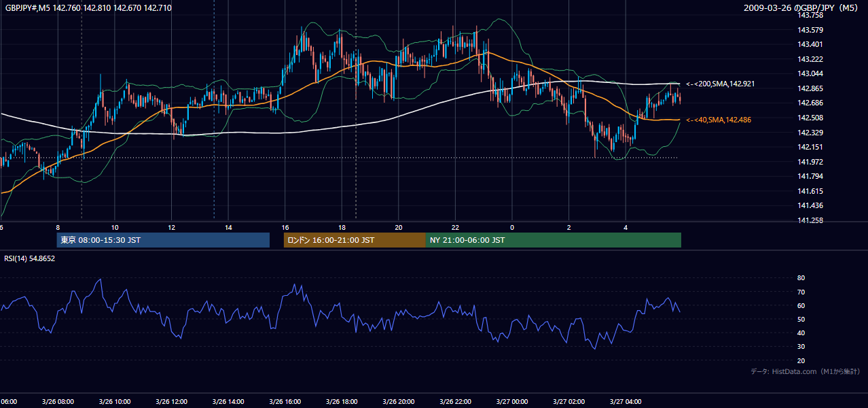
Task: Click price axis label 143.579
Action: 810,30
